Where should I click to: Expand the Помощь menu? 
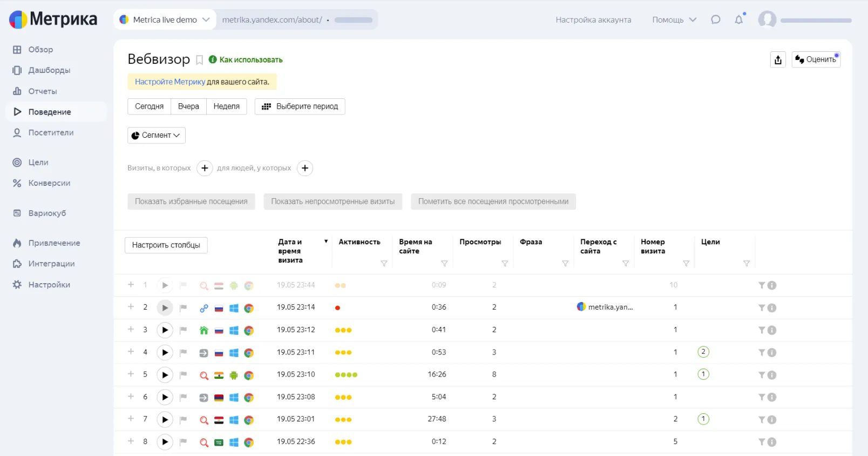coord(674,20)
